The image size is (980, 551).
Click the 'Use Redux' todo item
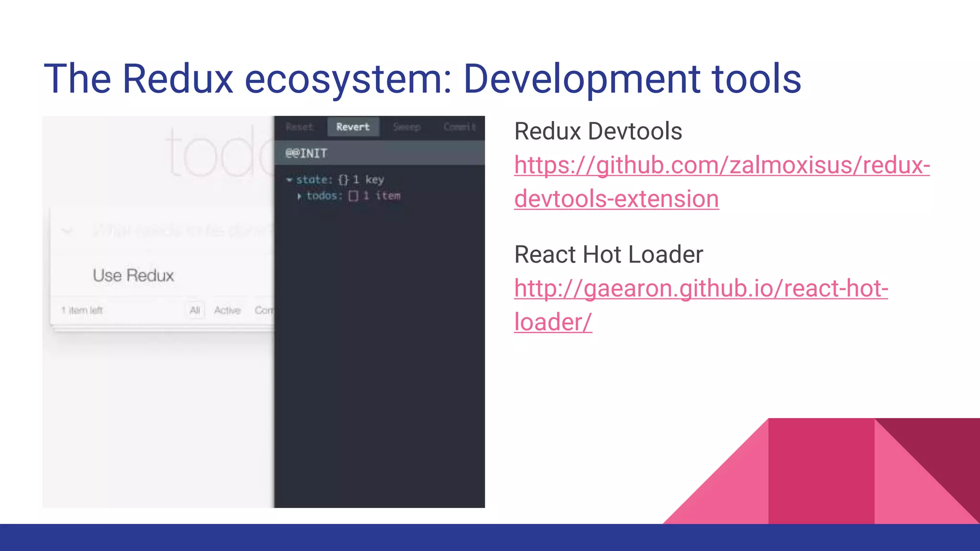click(134, 275)
